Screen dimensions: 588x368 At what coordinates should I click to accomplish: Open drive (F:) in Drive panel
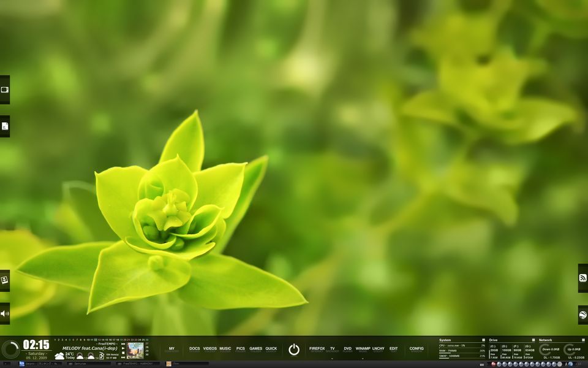[x=517, y=352]
